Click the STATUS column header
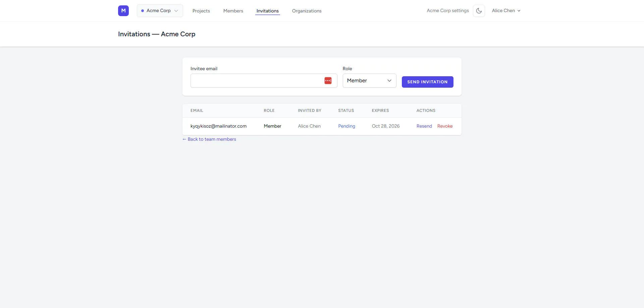644x308 pixels. 346,111
